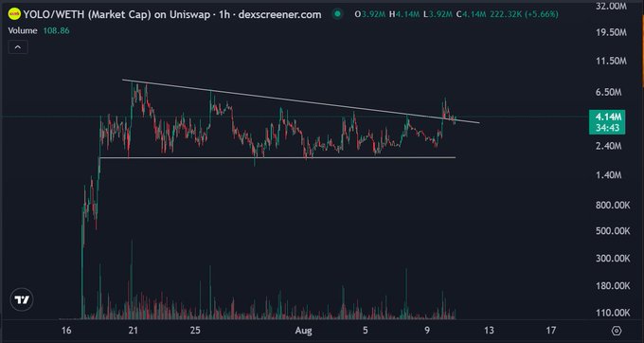
Task: Click the change text 222.32K (+5.66%)
Action: [524, 14]
